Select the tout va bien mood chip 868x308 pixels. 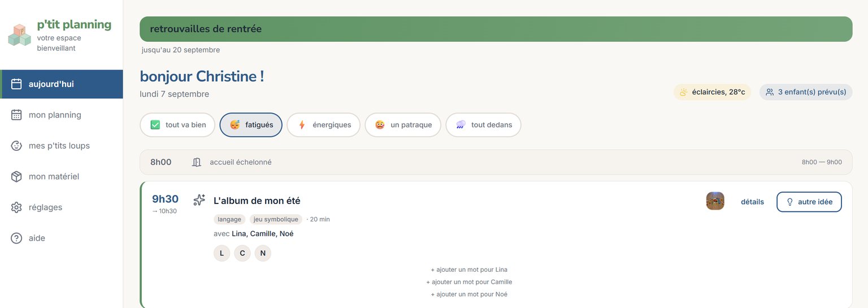[x=177, y=125]
